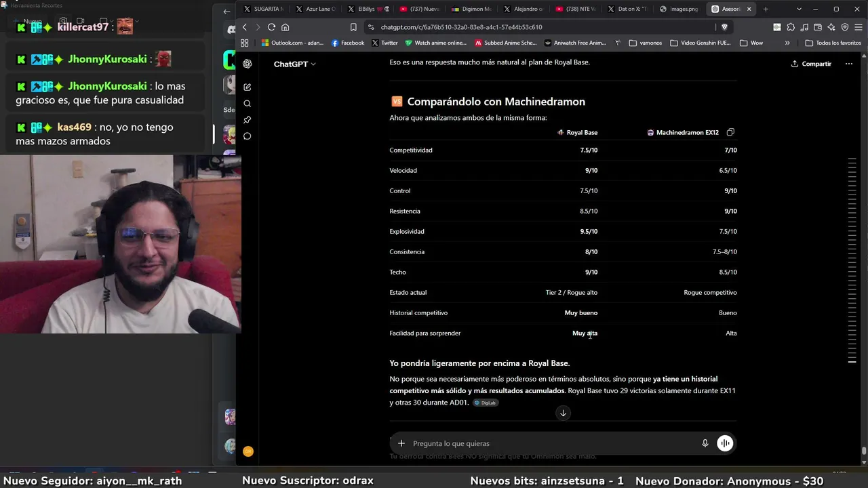Switch to the Digimon browser tab
This screenshot has height=488, width=868.
[x=470, y=9]
